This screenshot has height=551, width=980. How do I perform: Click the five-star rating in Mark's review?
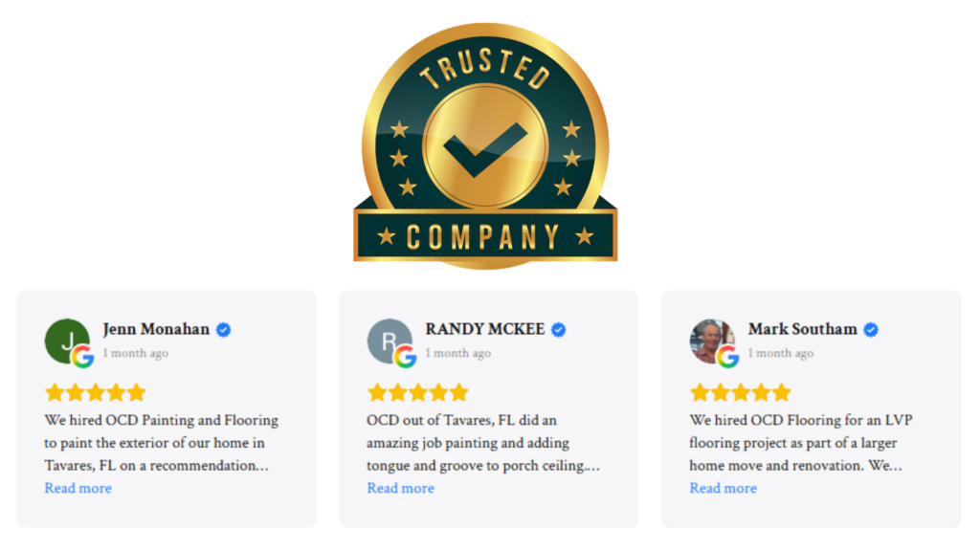[741, 392]
